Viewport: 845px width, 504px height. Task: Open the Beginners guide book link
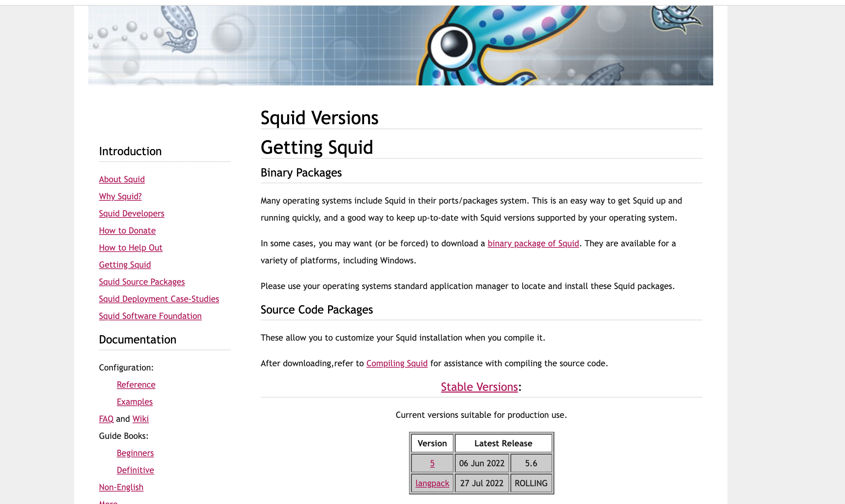tap(135, 453)
